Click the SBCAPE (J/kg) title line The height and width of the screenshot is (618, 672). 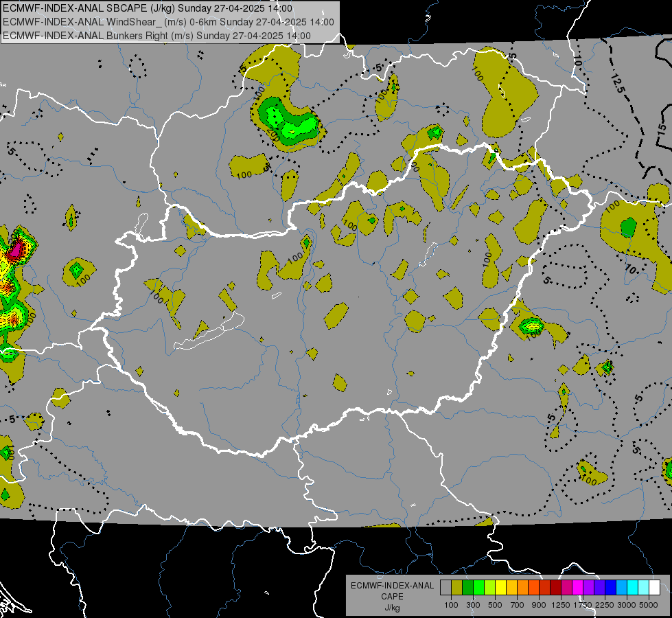coord(148,8)
